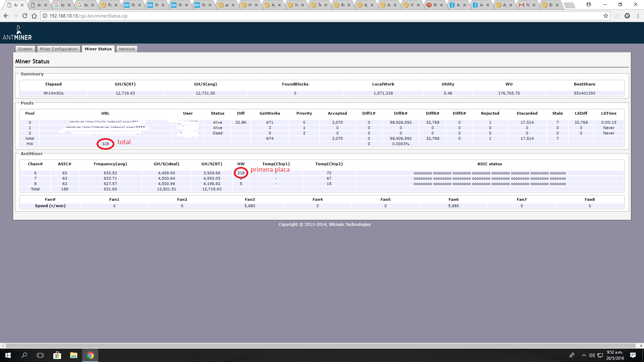This screenshot has width=644, height=362.
Task: Open the Miner Configuration tab
Action: [59, 49]
